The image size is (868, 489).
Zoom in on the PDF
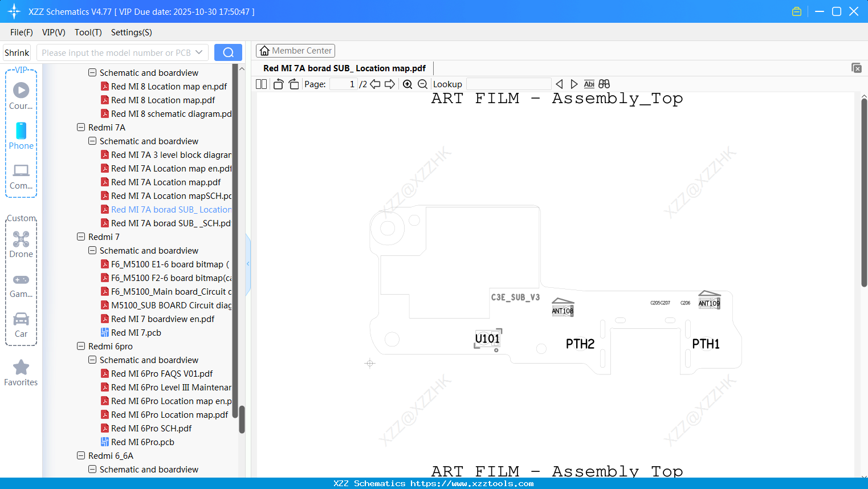point(407,84)
